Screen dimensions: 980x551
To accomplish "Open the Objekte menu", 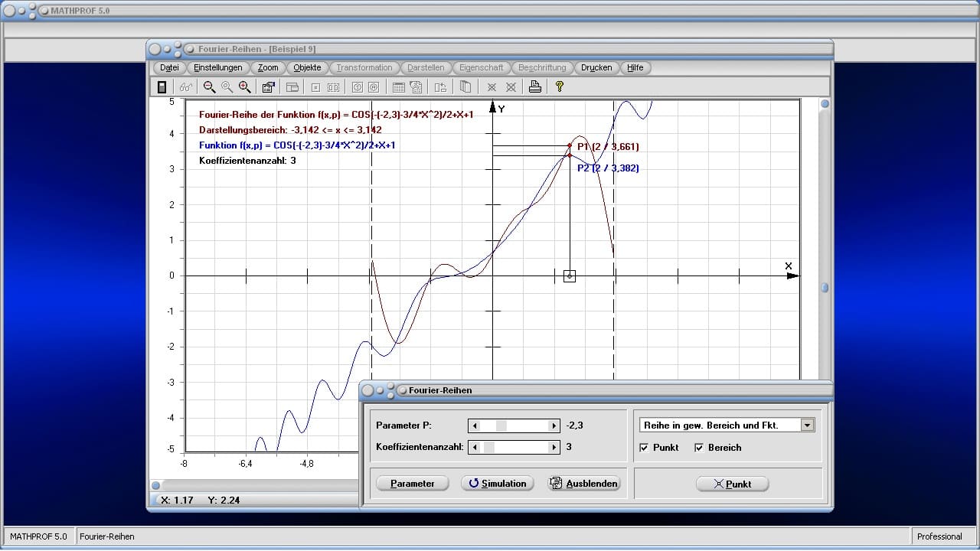I will pos(307,67).
